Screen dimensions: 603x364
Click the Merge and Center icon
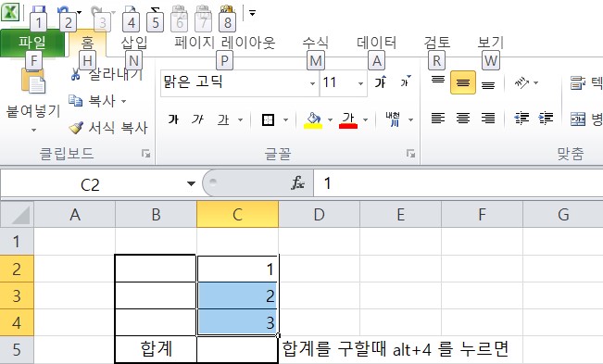click(578, 119)
